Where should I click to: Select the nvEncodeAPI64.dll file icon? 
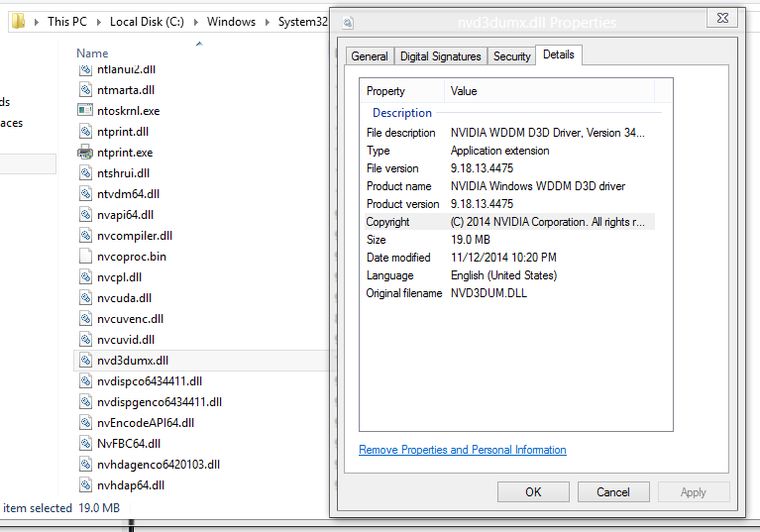(85, 423)
